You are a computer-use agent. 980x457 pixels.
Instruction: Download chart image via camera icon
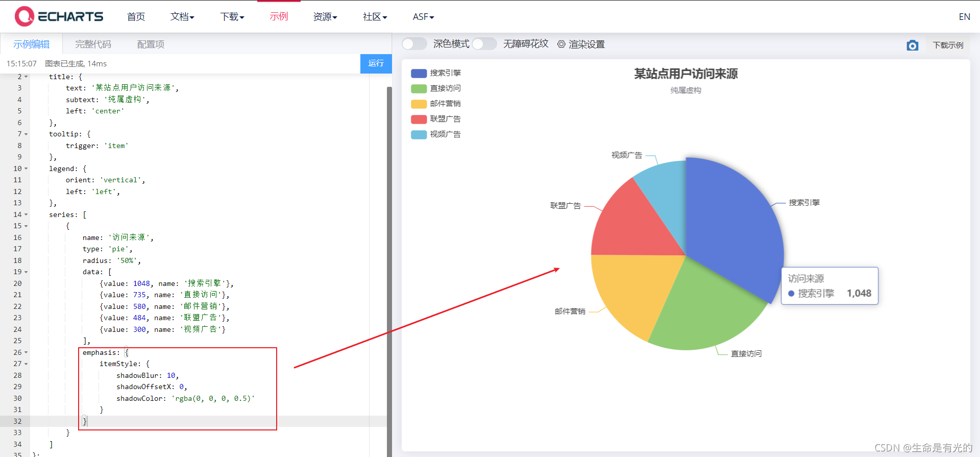[912, 45]
